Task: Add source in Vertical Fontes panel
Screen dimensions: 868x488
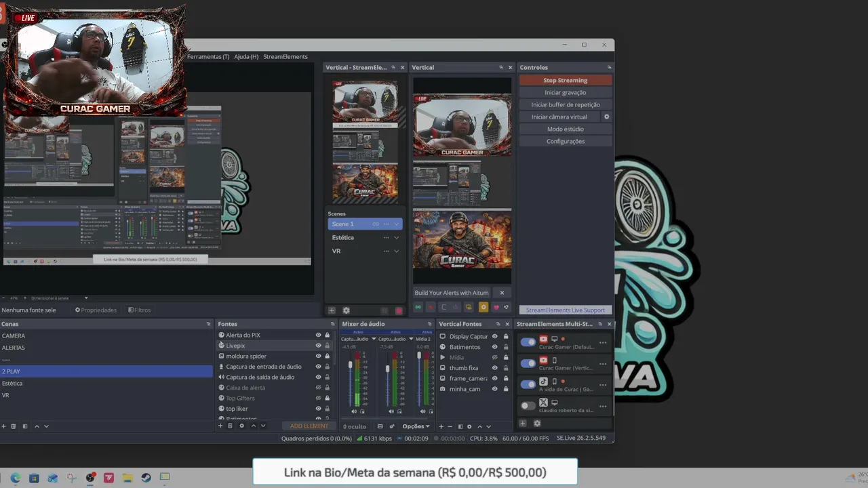Action: pyautogui.click(x=441, y=426)
